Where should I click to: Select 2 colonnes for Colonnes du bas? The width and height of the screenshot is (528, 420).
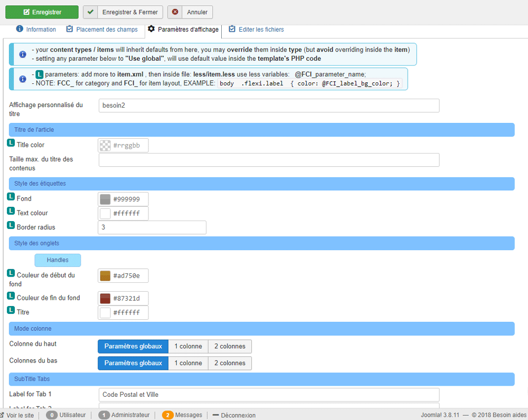(x=230, y=363)
